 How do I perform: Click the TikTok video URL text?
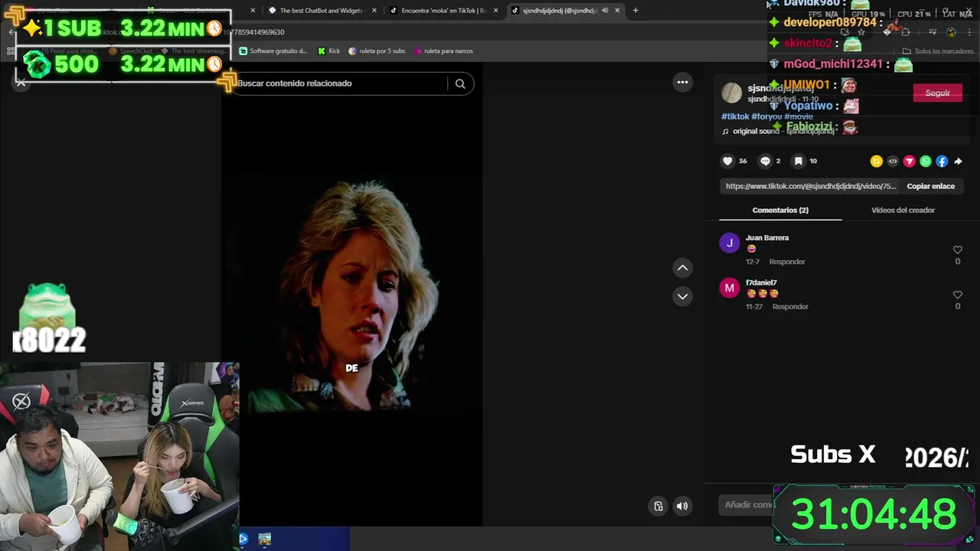pos(811,186)
